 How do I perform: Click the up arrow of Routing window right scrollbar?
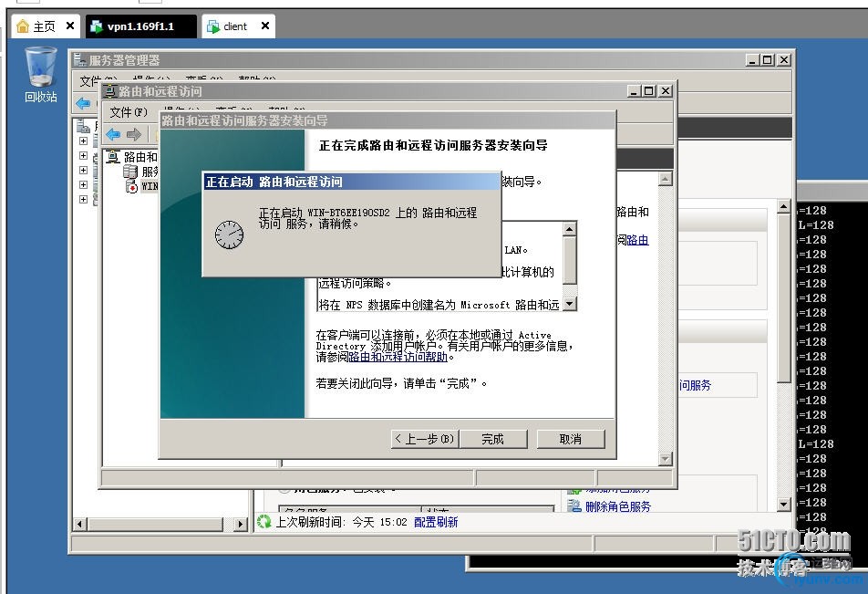click(x=666, y=179)
